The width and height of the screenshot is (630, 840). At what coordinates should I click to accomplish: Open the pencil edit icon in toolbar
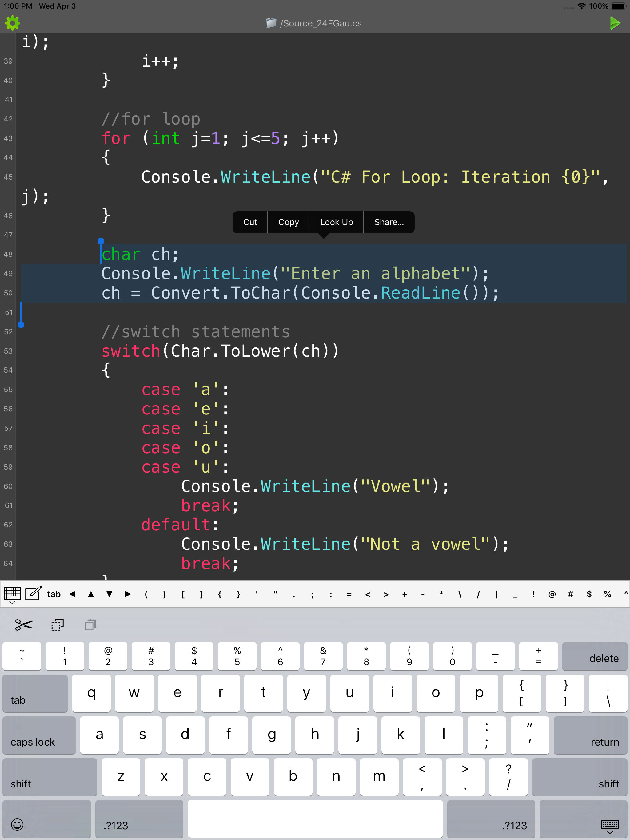[x=33, y=593]
